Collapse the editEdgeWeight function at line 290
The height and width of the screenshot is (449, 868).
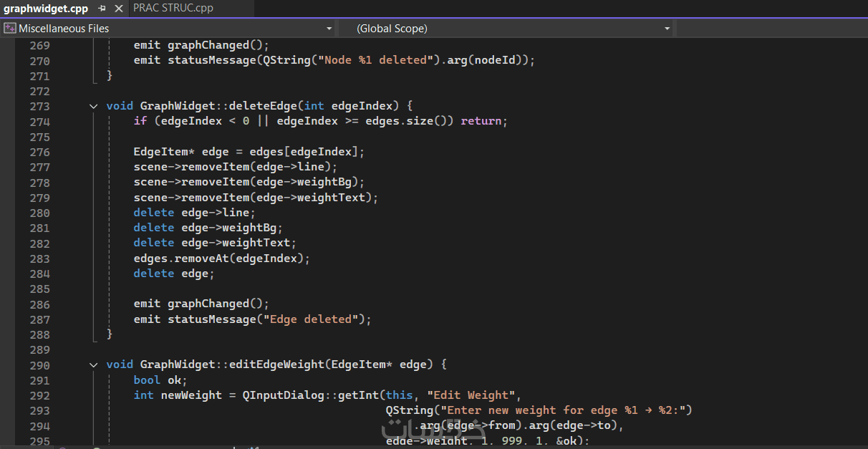(93, 364)
